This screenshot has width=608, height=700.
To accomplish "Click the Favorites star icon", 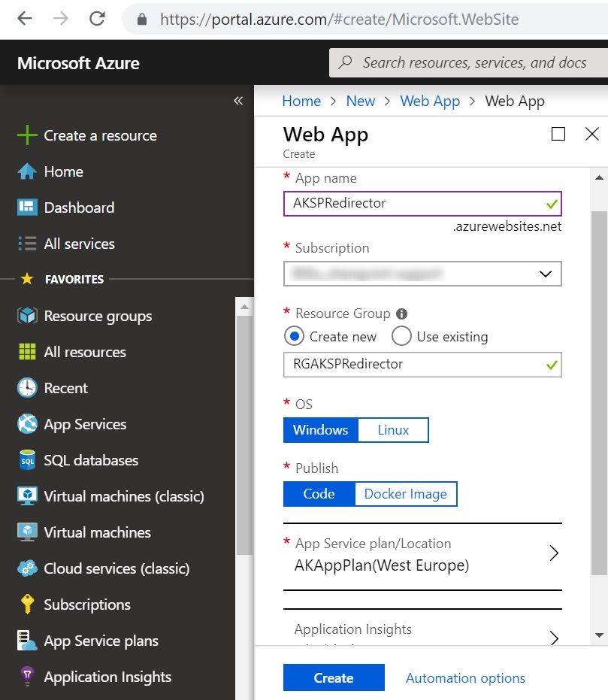I will [x=27, y=279].
